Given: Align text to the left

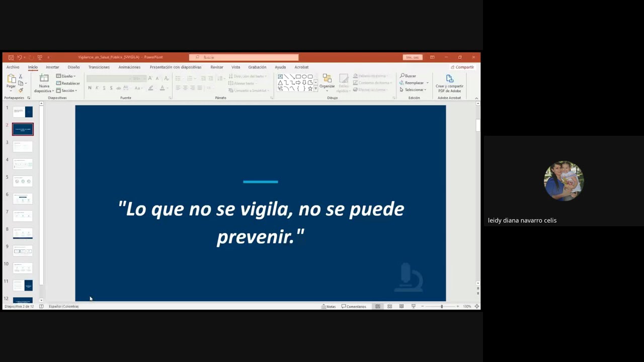Looking at the screenshot, I should point(178,88).
